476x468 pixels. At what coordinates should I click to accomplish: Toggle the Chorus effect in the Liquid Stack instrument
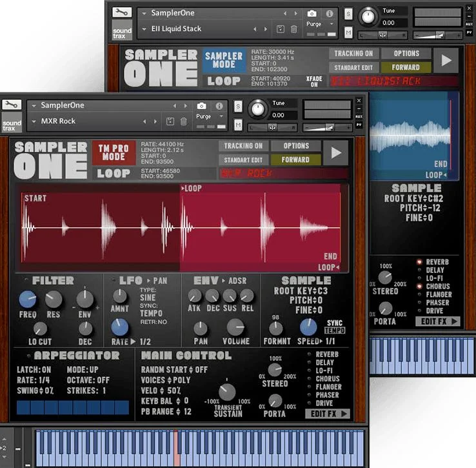419,286
